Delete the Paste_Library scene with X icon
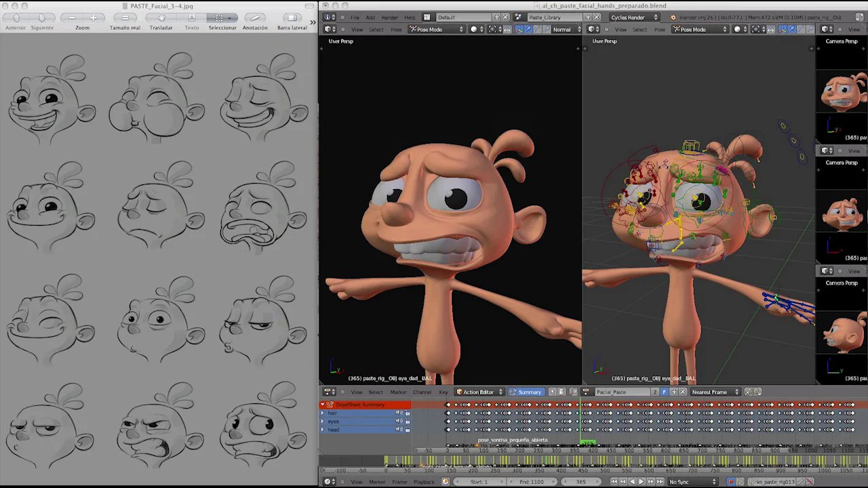 click(595, 17)
